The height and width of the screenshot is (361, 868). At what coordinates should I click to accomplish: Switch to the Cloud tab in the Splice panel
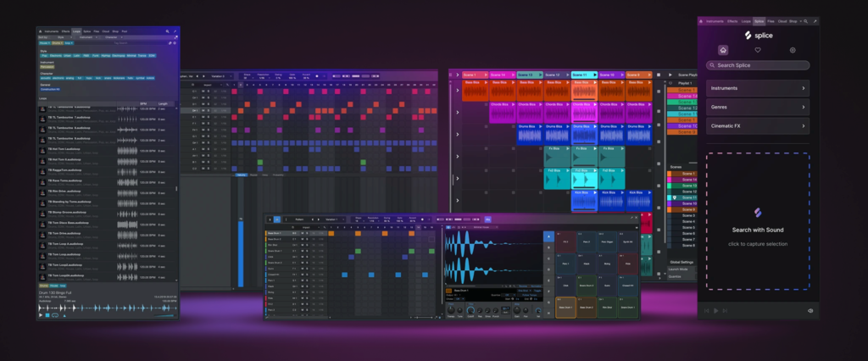tap(782, 21)
